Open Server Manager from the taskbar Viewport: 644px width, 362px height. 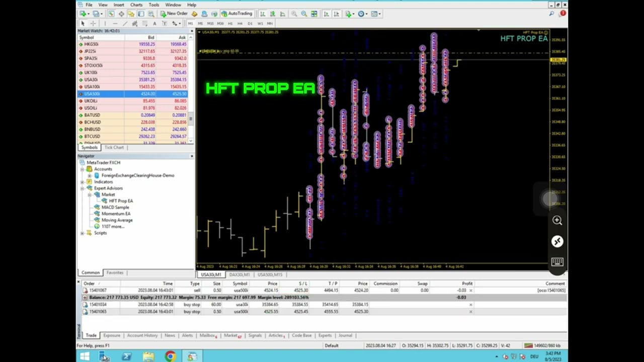tap(104, 356)
